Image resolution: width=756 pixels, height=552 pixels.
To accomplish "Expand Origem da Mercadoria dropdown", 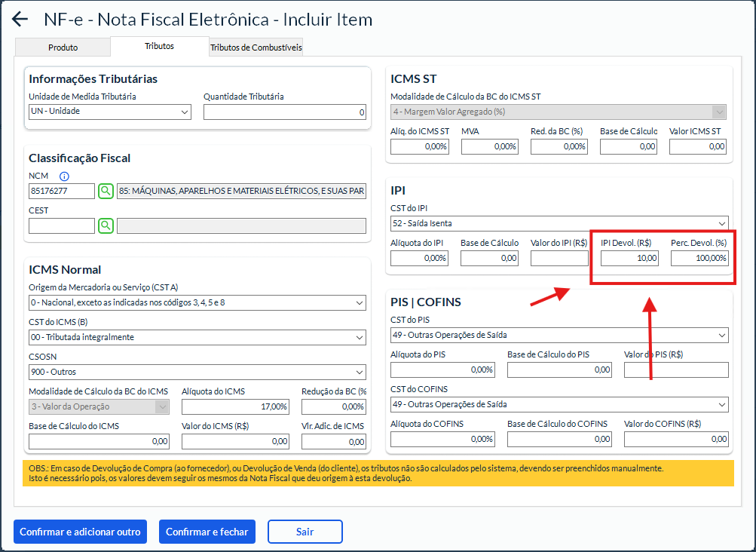I will (x=197, y=303).
